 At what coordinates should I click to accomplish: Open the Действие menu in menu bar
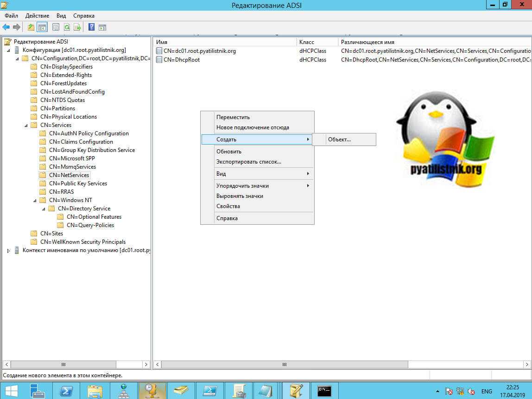[x=36, y=16]
